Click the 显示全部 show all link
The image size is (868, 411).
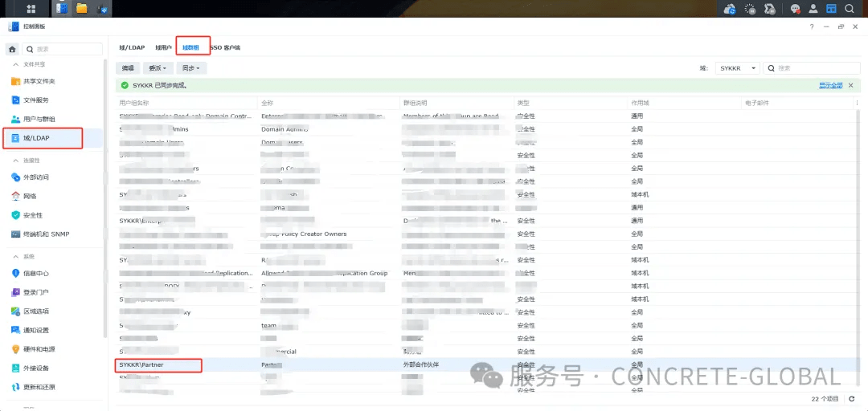[830, 85]
